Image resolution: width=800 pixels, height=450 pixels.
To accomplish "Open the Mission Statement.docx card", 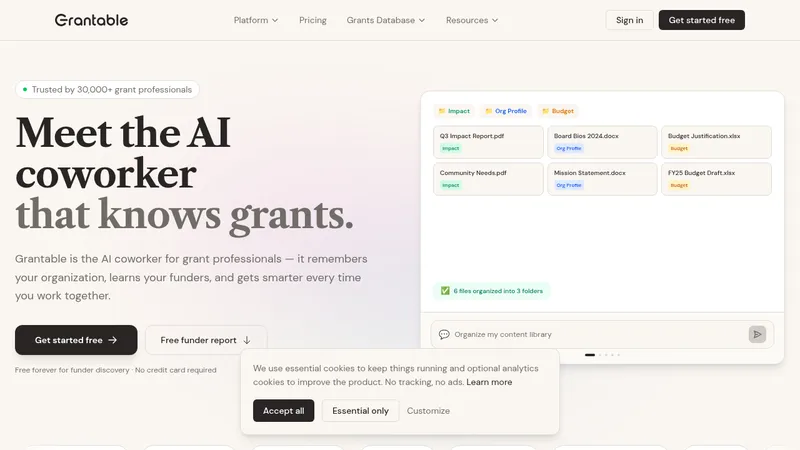I will tap(602, 179).
